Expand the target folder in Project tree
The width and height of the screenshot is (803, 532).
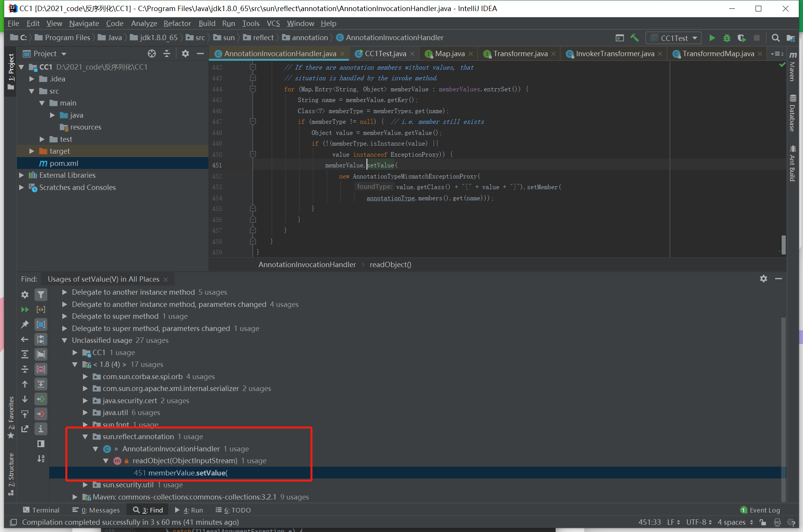coord(32,151)
